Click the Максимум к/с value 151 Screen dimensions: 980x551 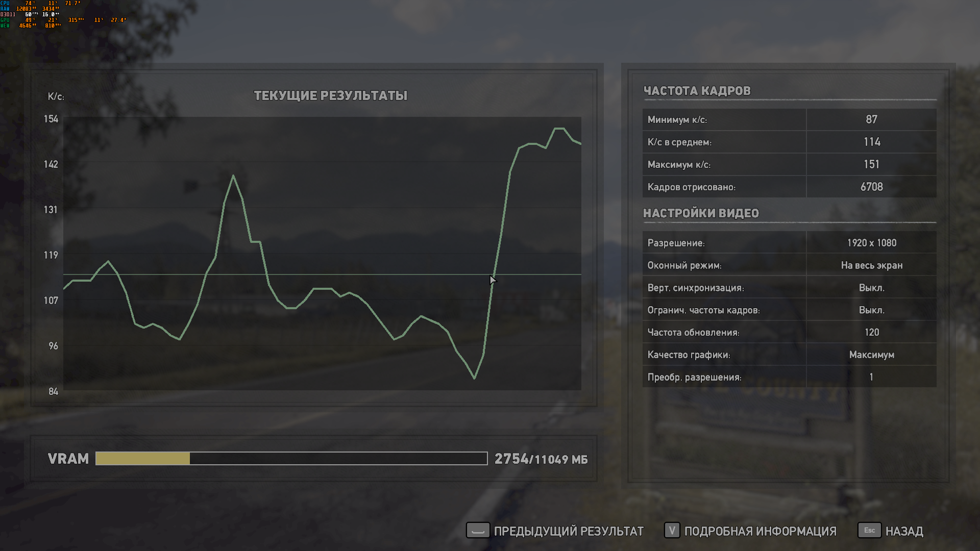pyautogui.click(x=871, y=164)
